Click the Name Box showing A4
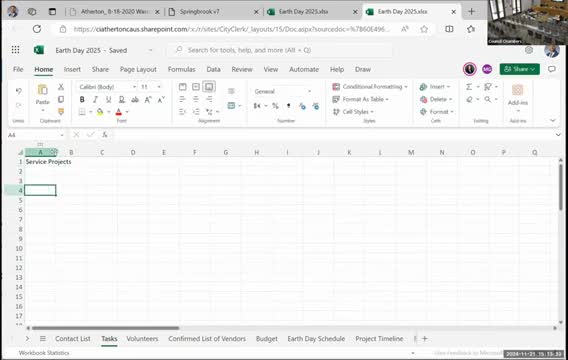The image size is (568, 360). pos(36,135)
